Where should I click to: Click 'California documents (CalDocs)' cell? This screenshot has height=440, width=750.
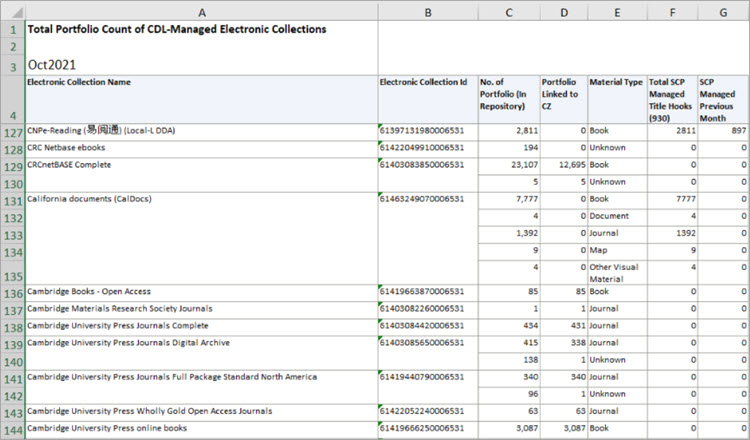201,238
